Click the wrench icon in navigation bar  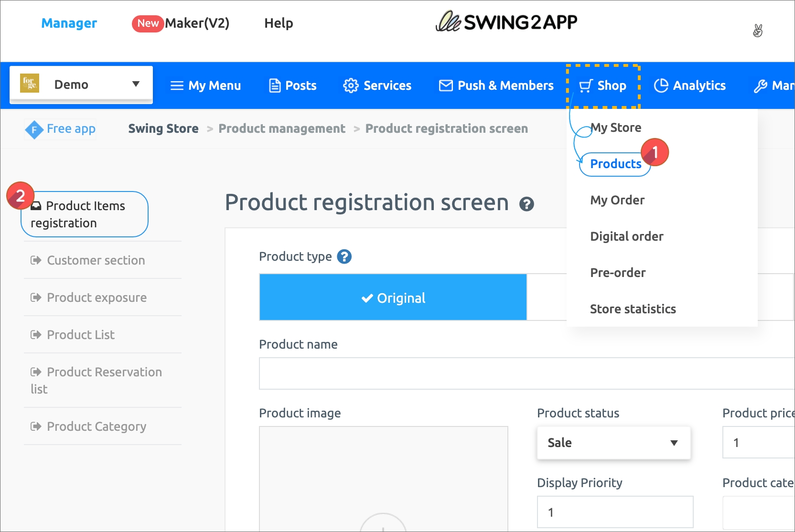point(761,86)
